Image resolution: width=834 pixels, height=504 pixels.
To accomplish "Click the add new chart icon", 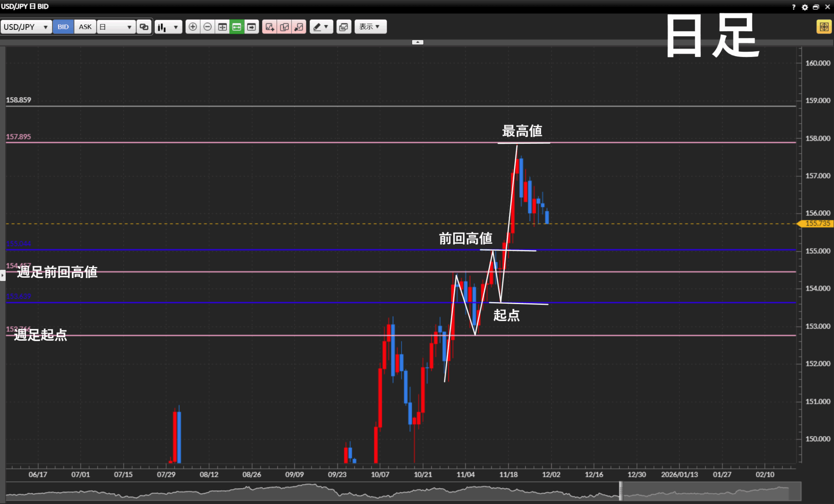I will coord(269,27).
